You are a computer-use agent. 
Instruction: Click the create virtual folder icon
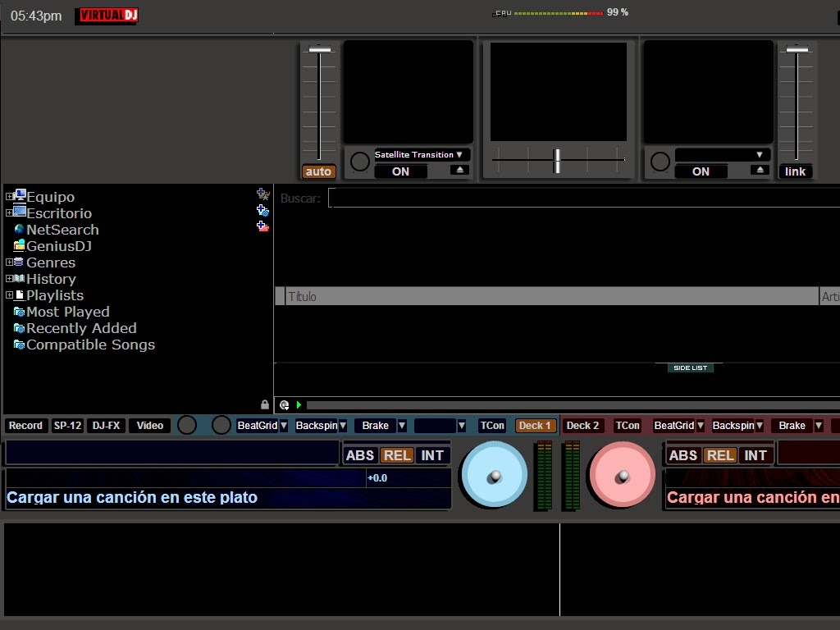pyautogui.click(x=262, y=226)
